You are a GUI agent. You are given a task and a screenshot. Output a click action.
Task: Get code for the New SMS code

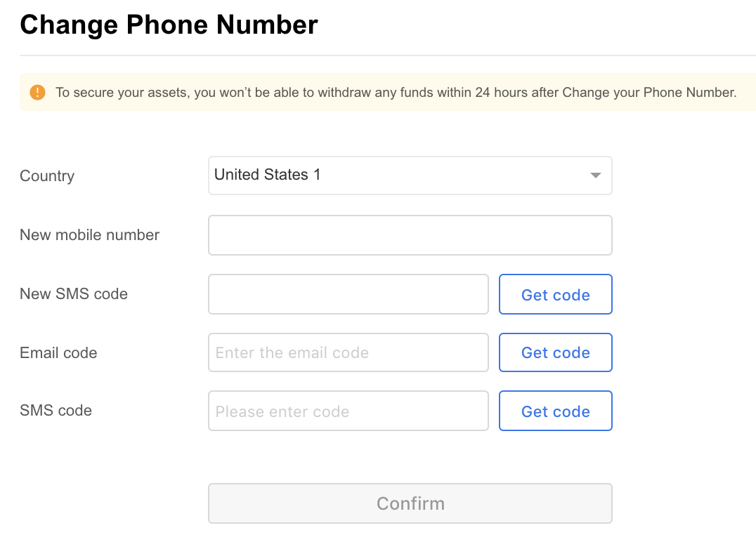click(x=556, y=294)
